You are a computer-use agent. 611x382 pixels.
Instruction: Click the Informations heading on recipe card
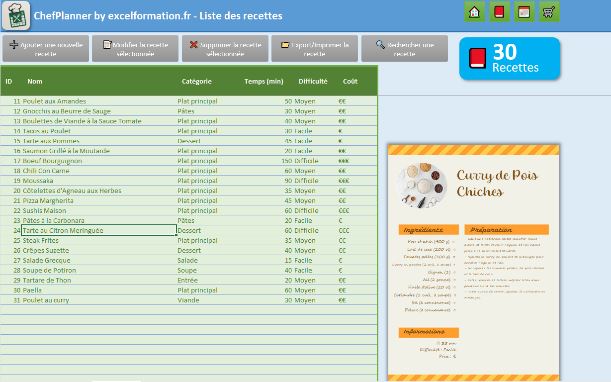429,332
